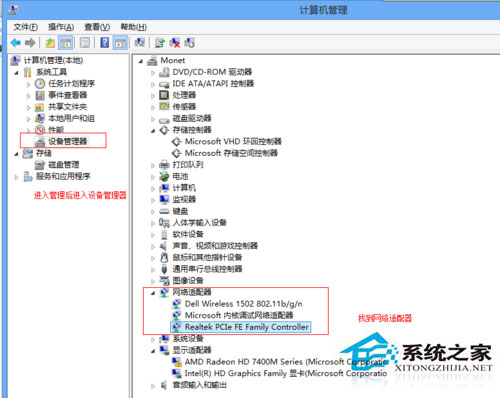
Task: Select Microsoft 存储空间控制器 device
Action: [231, 153]
